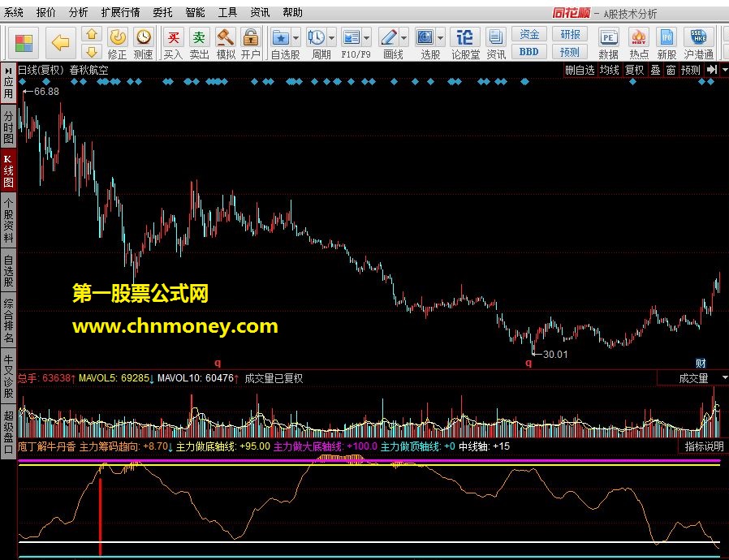
Task: Click the skip-to-end arrow in chart header
Action: (711, 70)
